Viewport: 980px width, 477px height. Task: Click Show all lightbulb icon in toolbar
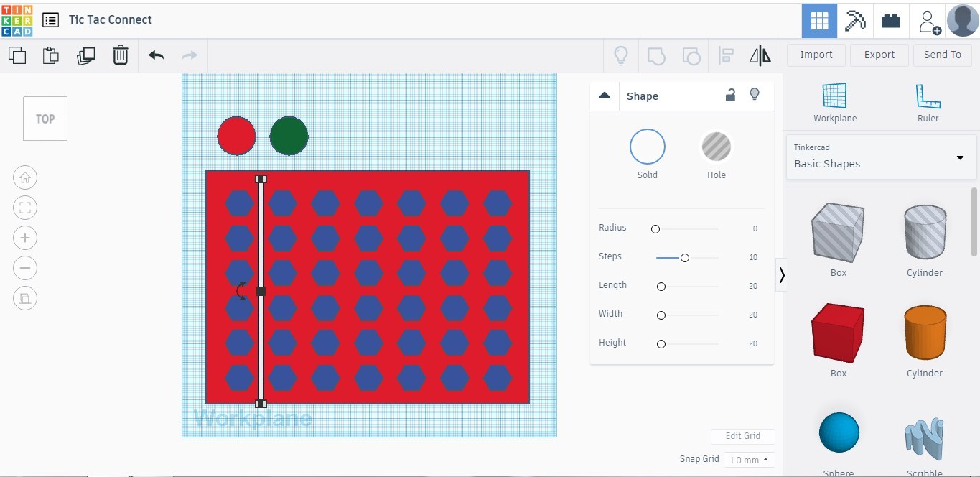(621, 55)
